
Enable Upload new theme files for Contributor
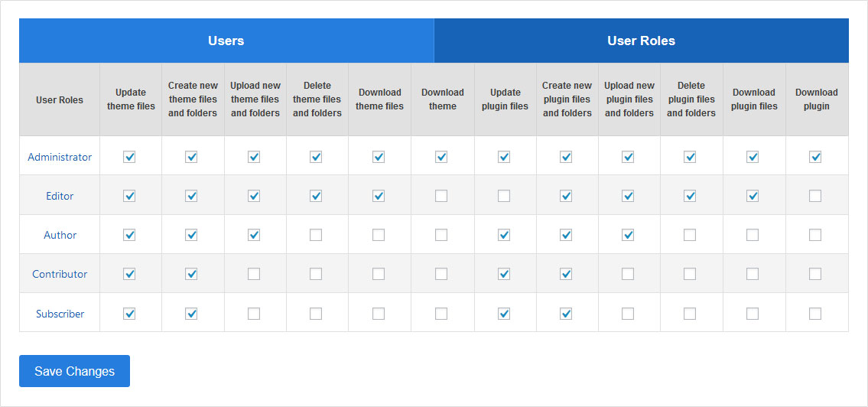pyautogui.click(x=254, y=274)
